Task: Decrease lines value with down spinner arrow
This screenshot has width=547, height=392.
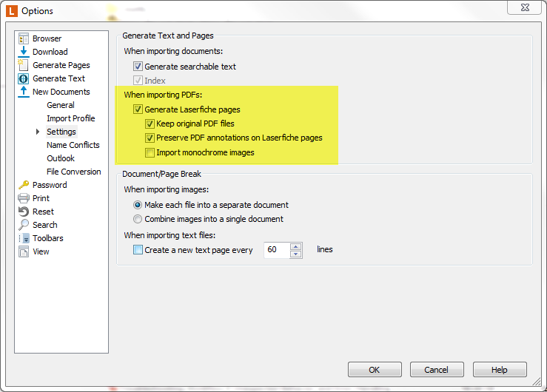Action: point(296,254)
